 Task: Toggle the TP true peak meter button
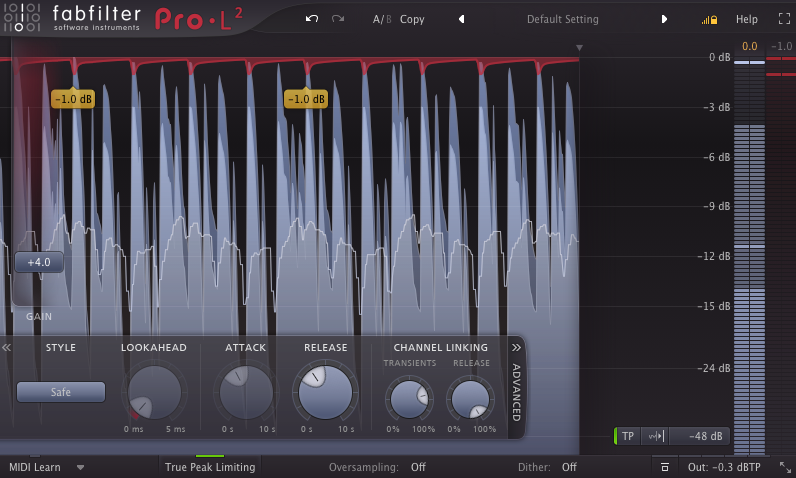(628, 436)
